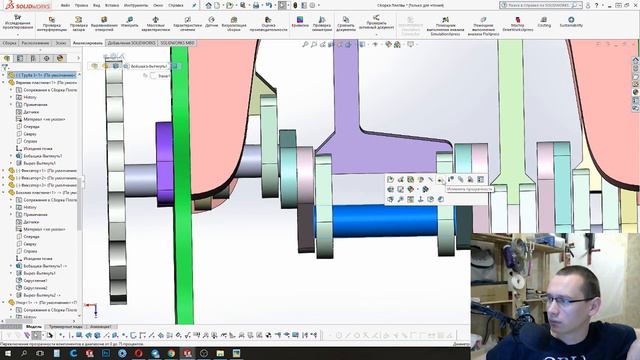Open the Hole Alignment tool (Выравнивание отверстий)
This screenshot has width=640, height=360.
(x=104, y=24)
